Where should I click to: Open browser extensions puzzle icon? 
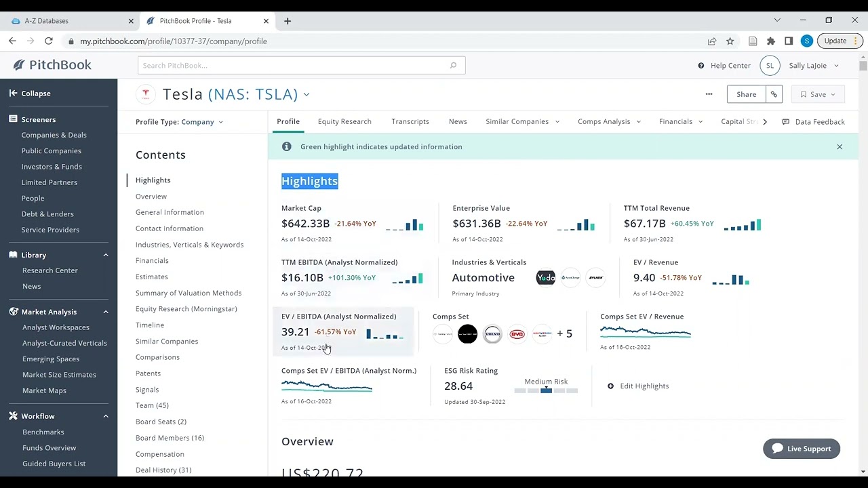771,41
